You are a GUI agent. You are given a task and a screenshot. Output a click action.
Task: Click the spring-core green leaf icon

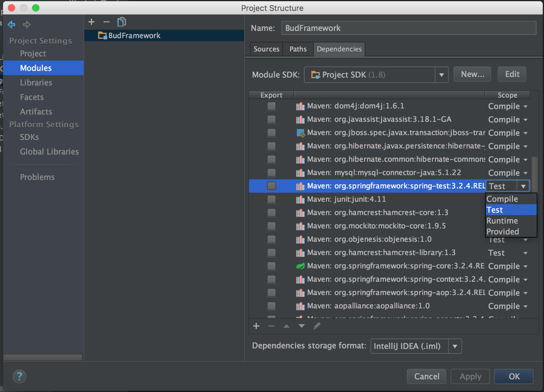pos(300,266)
